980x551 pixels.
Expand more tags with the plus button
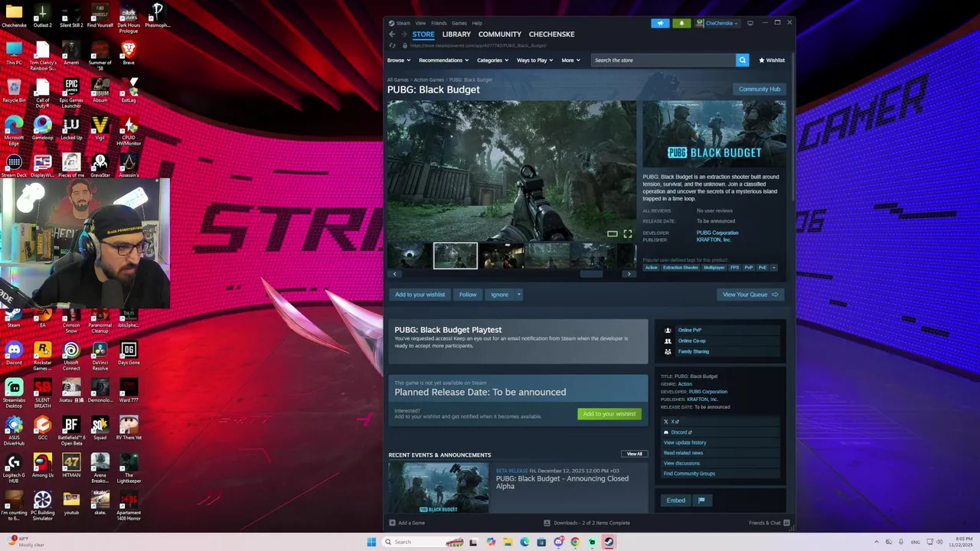click(x=773, y=267)
